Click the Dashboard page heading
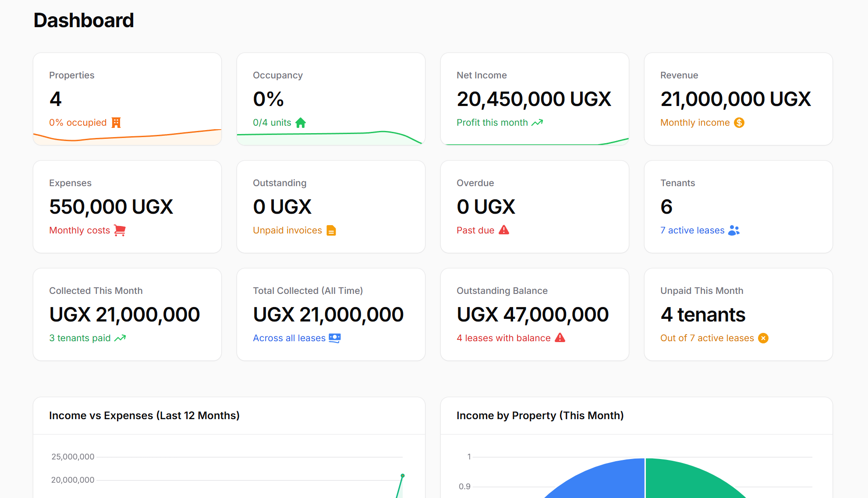Viewport: 868px width, 498px height. click(83, 20)
